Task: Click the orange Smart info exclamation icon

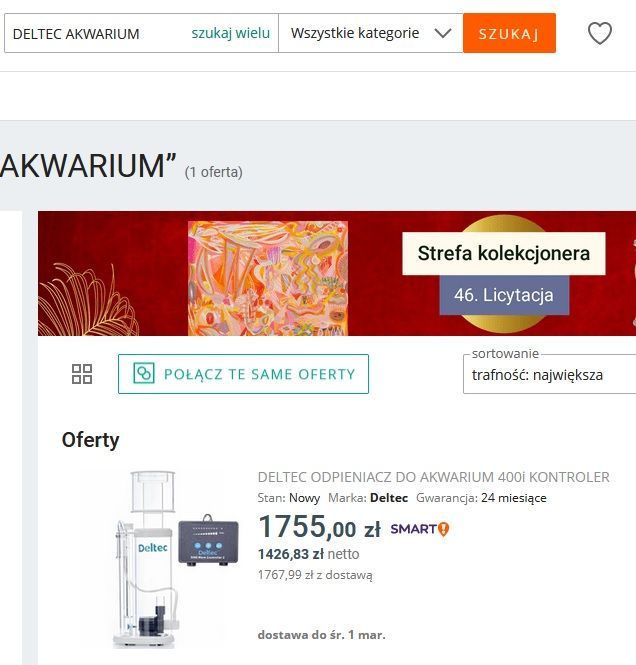Action: coord(443,529)
